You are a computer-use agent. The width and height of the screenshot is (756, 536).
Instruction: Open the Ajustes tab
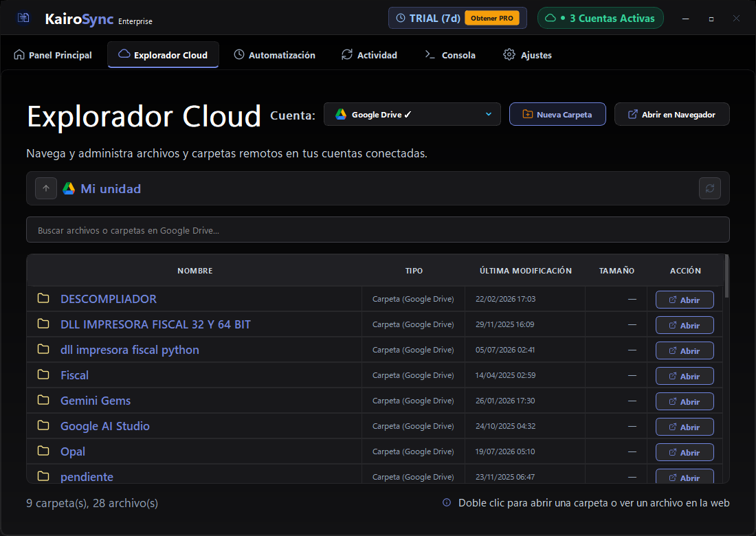[x=527, y=55]
